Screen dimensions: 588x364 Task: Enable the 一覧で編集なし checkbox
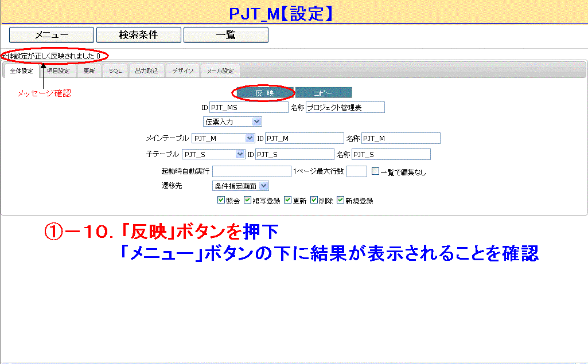375,171
